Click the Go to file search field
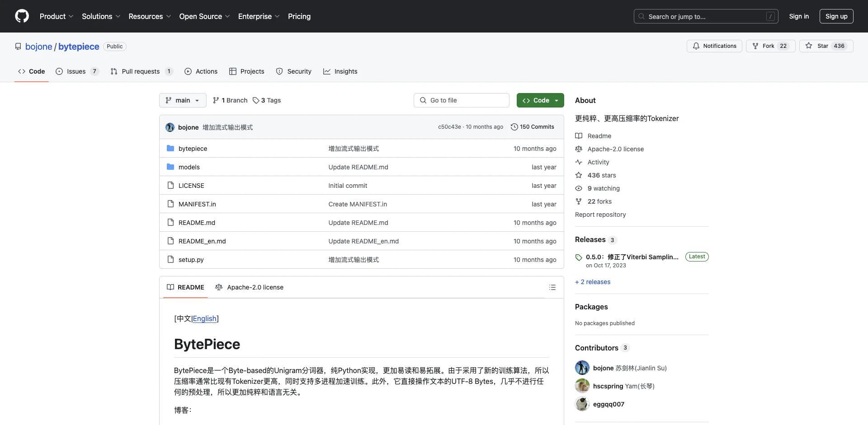868x425 pixels. tap(462, 100)
